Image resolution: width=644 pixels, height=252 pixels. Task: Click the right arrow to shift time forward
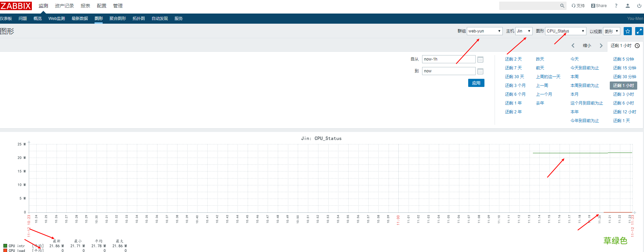coord(601,46)
